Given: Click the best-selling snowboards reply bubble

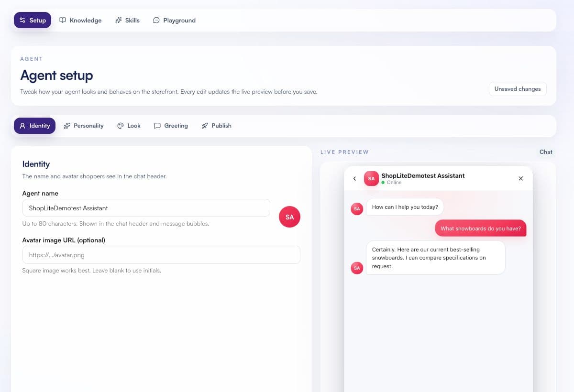Looking at the screenshot, I should 436,258.
